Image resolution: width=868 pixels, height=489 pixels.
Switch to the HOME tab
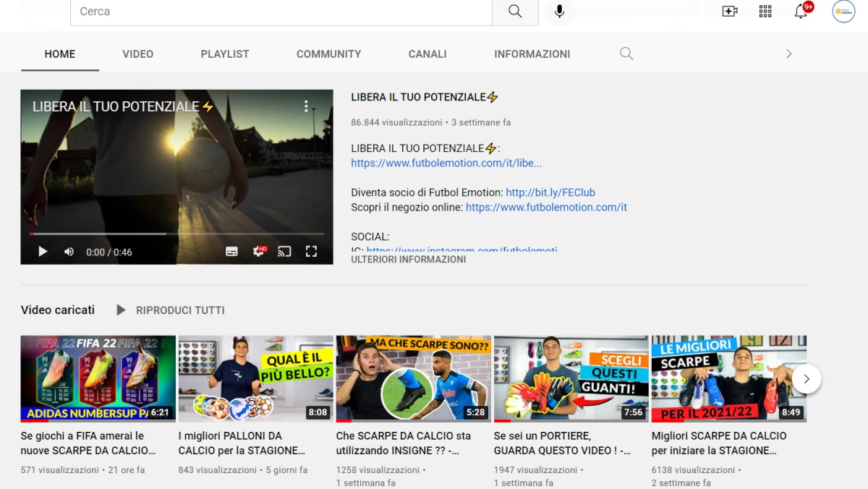pyautogui.click(x=60, y=54)
